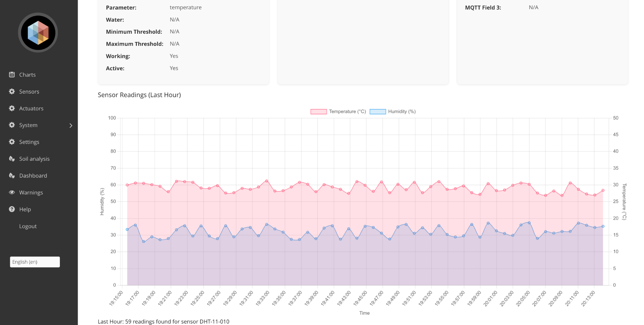Go to the Sensors page
644x325 pixels.
coord(29,92)
